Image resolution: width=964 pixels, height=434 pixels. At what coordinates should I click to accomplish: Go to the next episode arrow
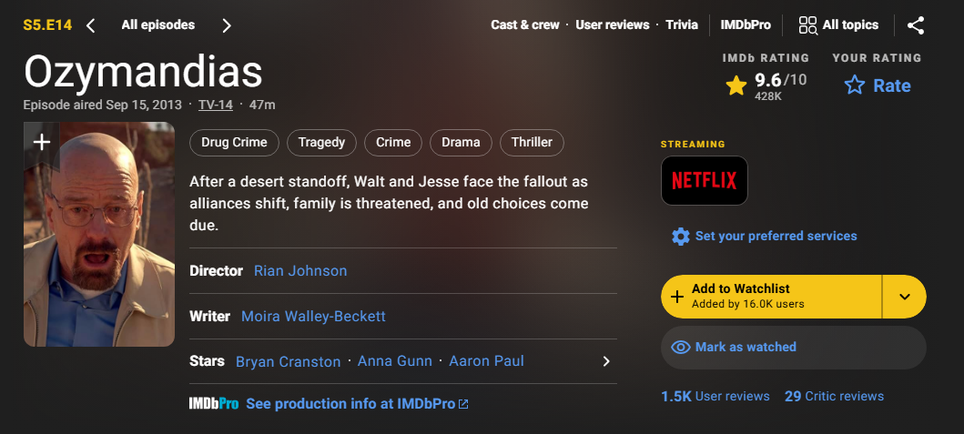click(227, 25)
